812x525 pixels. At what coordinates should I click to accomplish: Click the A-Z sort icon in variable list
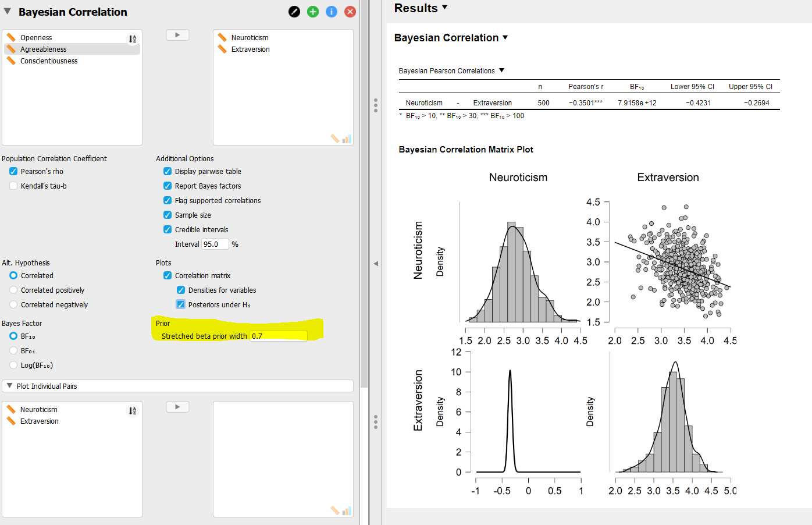[x=133, y=38]
